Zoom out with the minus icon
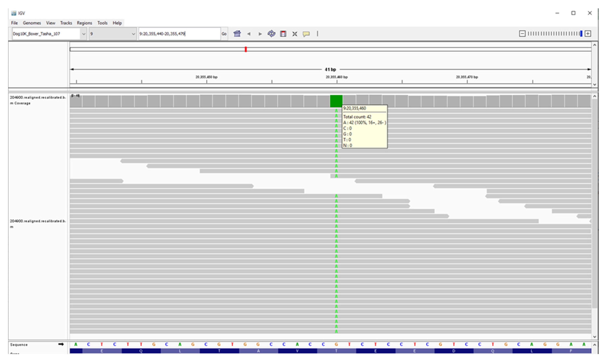604x364 pixels. 522,34
